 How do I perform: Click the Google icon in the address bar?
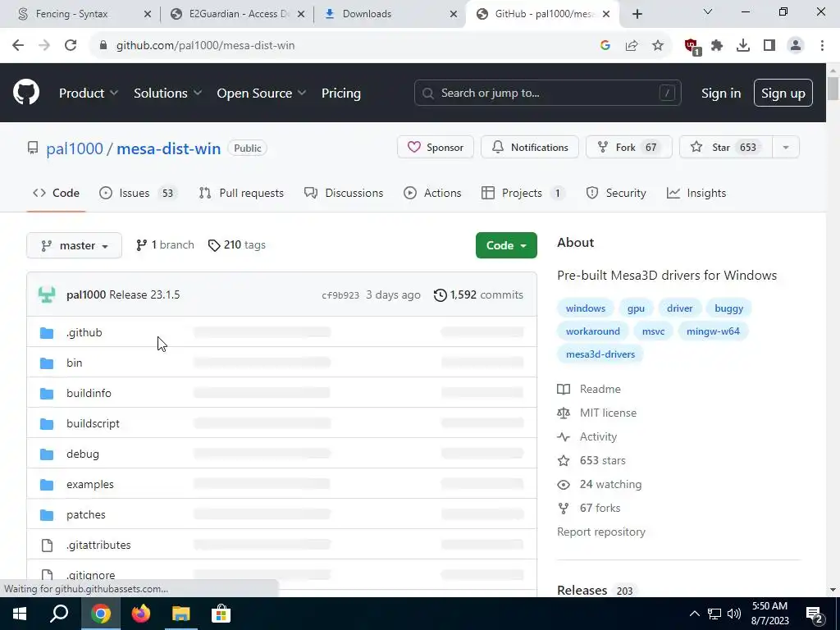click(x=605, y=46)
